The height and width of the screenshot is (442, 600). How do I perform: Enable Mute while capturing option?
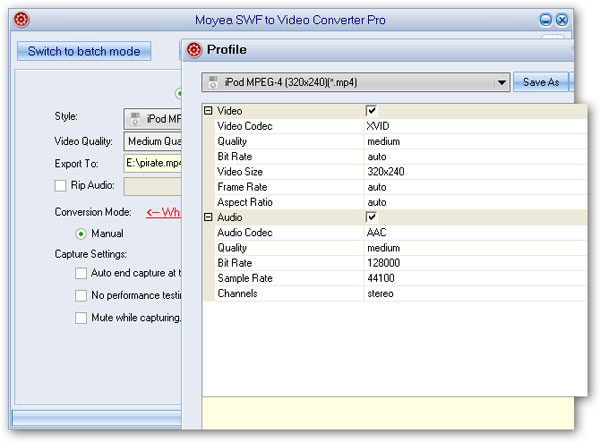coord(81,318)
